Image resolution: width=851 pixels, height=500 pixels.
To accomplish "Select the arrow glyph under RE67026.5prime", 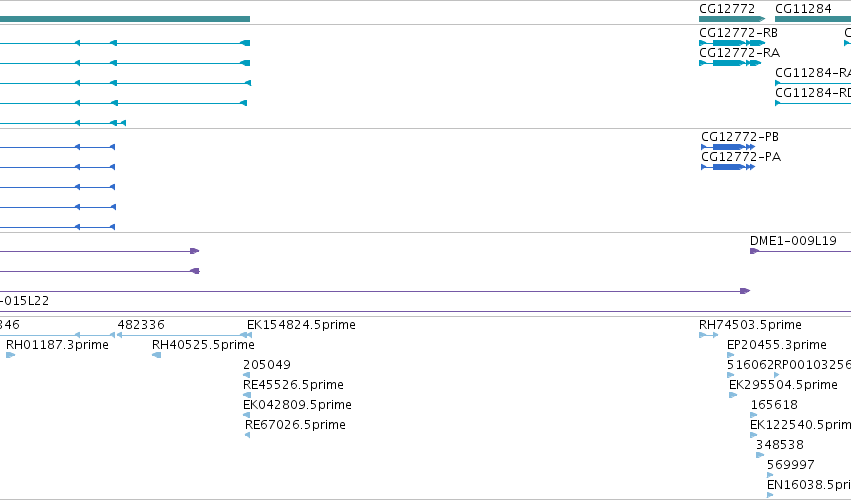I will (x=247, y=435).
